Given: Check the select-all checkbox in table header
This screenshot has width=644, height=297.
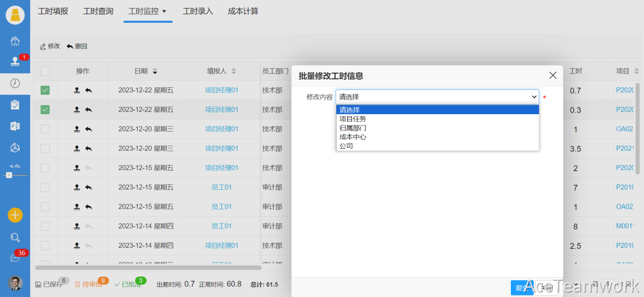Looking at the screenshot, I should 45,71.
